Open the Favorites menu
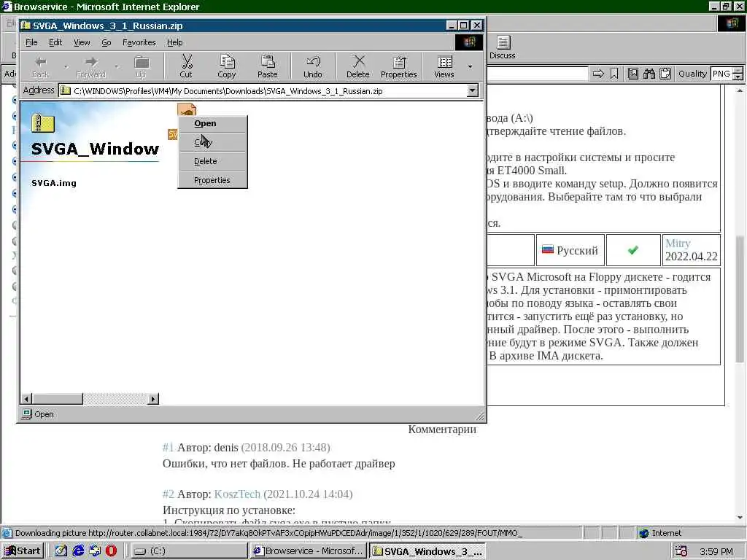The height and width of the screenshot is (560, 747). pos(139,42)
